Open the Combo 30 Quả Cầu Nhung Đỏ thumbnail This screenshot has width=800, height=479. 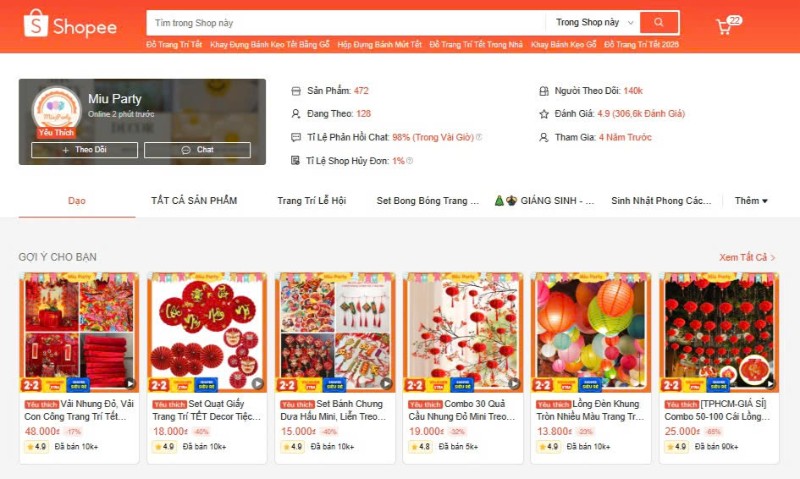pyautogui.click(x=463, y=333)
